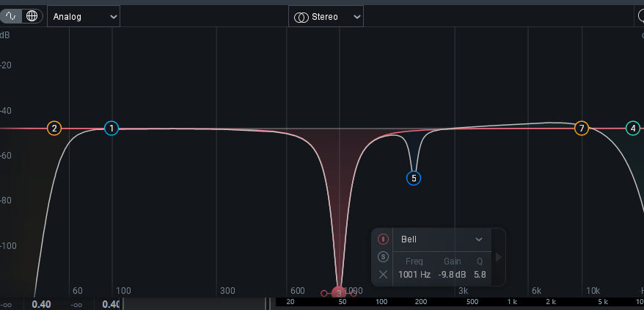Screen dimensions: 644x310
Task: Toggle the band power enable button
Action: (383, 239)
